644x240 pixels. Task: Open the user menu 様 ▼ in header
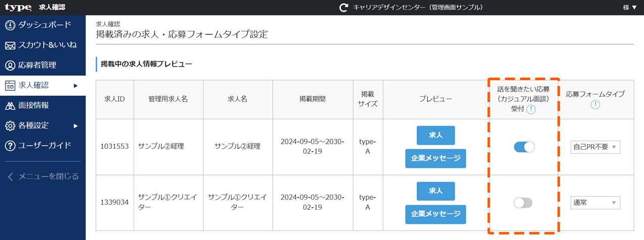630,8
